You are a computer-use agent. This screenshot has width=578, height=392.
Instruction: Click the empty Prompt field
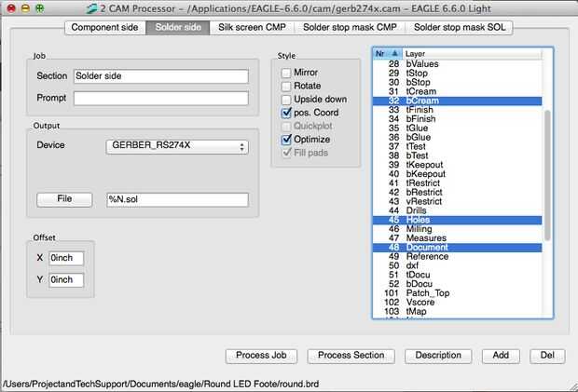pyautogui.click(x=161, y=99)
